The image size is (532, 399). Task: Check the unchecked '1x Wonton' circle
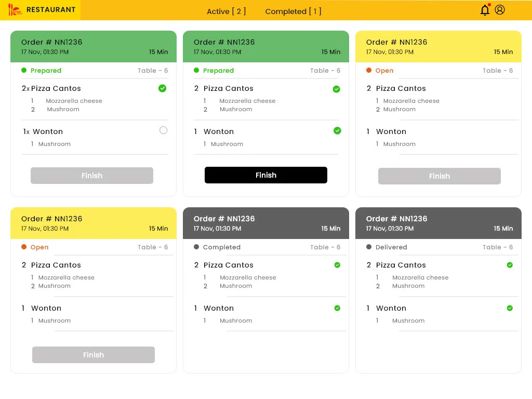[x=163, y=130]
